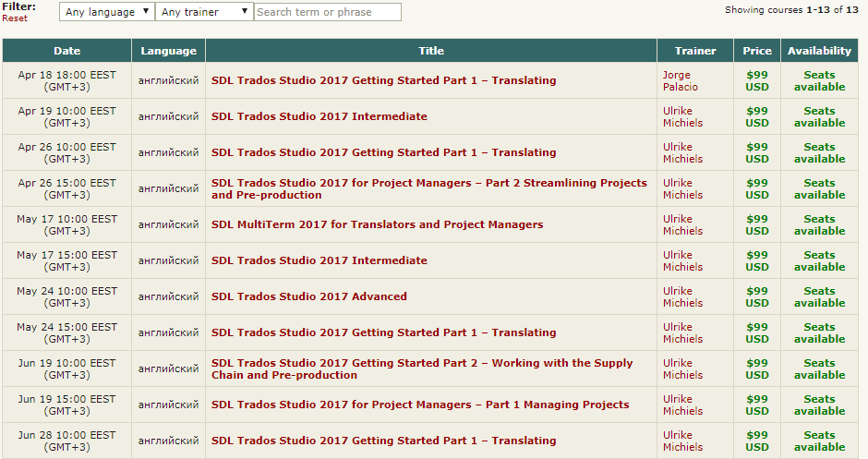Image resolution: width=868 pixels, height=459 pixels.
Task: Click the Price column header
Action: tap(757, 51)
